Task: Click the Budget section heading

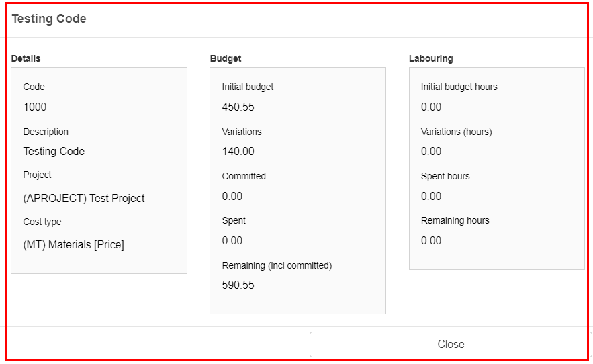Action: click(x=226, y=58)
